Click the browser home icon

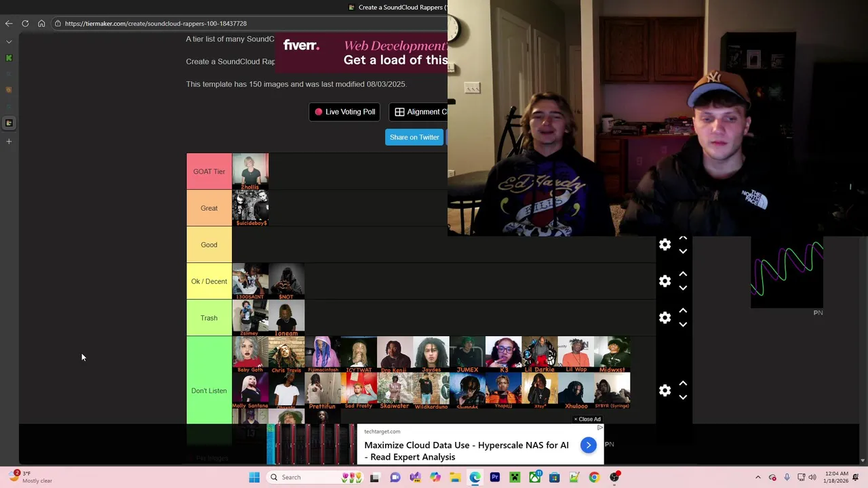click(x=41, y=24)
